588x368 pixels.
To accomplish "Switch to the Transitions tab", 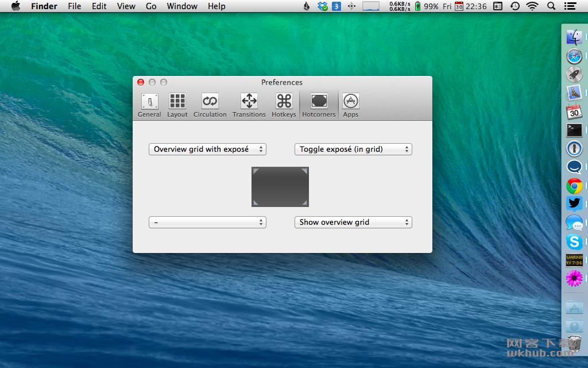I will [x=249, y=106].
